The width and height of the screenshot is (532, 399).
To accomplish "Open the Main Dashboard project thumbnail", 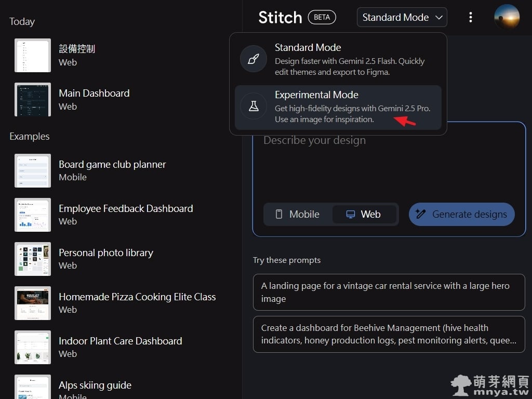I will coord(33,99).
